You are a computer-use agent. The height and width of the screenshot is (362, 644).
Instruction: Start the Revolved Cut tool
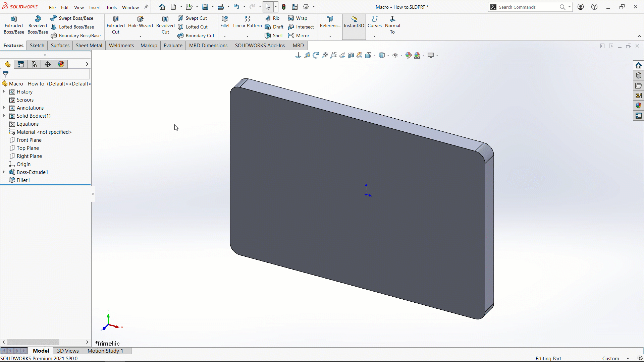pos(165,25)
